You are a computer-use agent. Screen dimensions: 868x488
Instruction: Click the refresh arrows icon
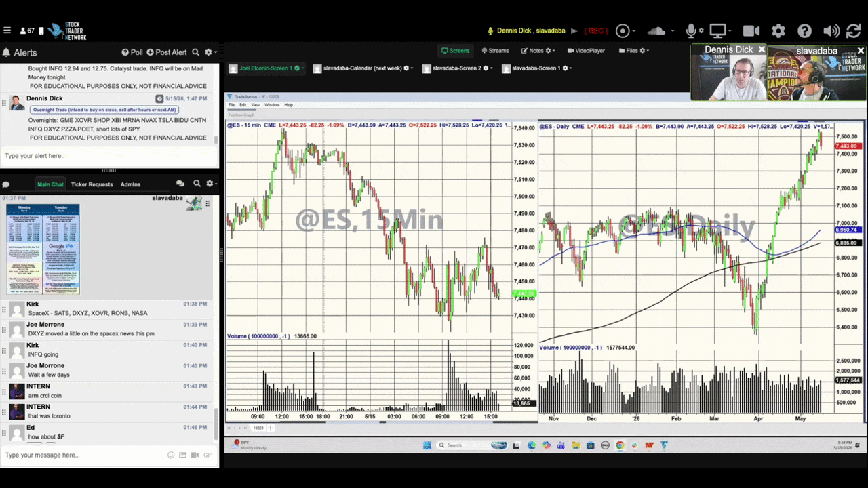[x=854, y=30]
